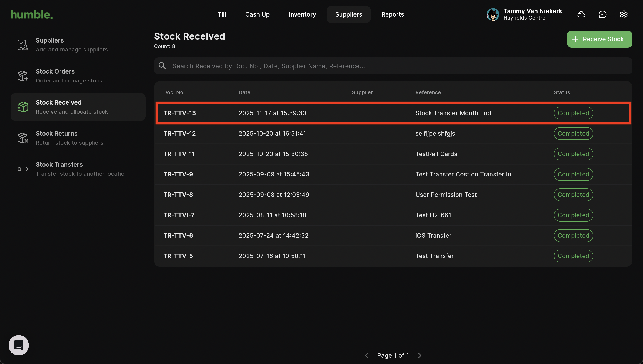
Task: Click Tammy Van Niekerk's profile avatar
Action: pyautogui.click(x=492, y=14)
